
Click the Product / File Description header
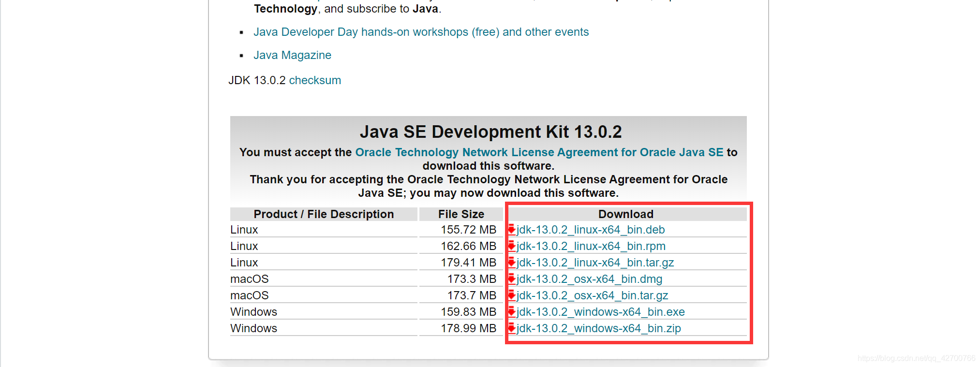tap(324, 214)
